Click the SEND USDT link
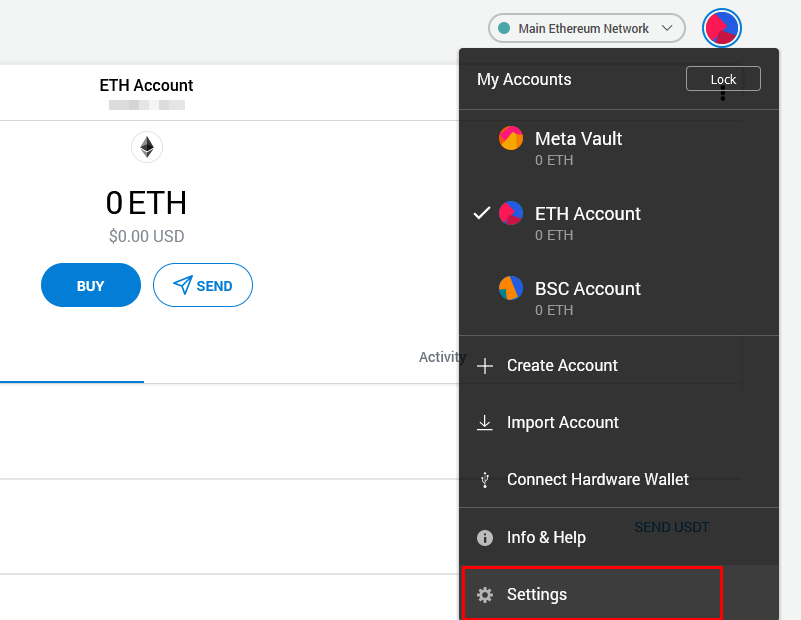The width and height of the screenshot is (801, 620). coord(671,527)
